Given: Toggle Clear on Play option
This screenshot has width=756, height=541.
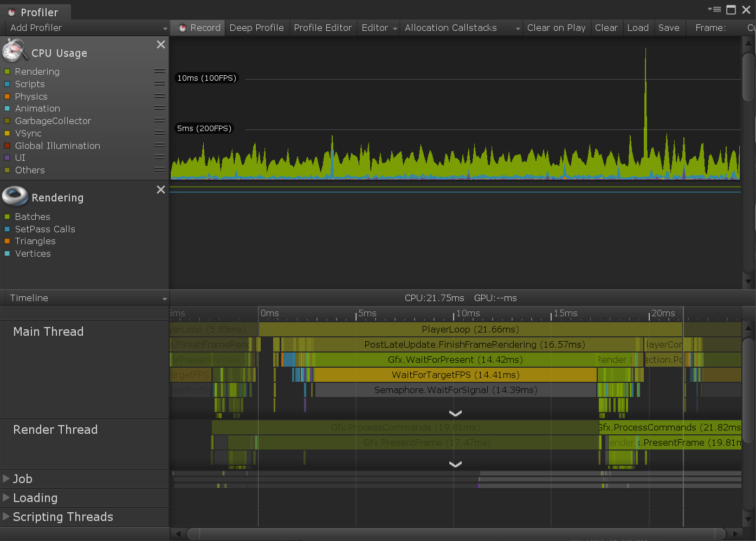Looking at the screenshot, I should (x=556, y=28).
